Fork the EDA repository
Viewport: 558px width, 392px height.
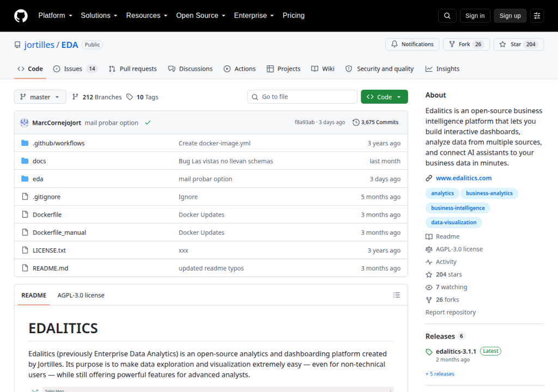tap(466, 44)
